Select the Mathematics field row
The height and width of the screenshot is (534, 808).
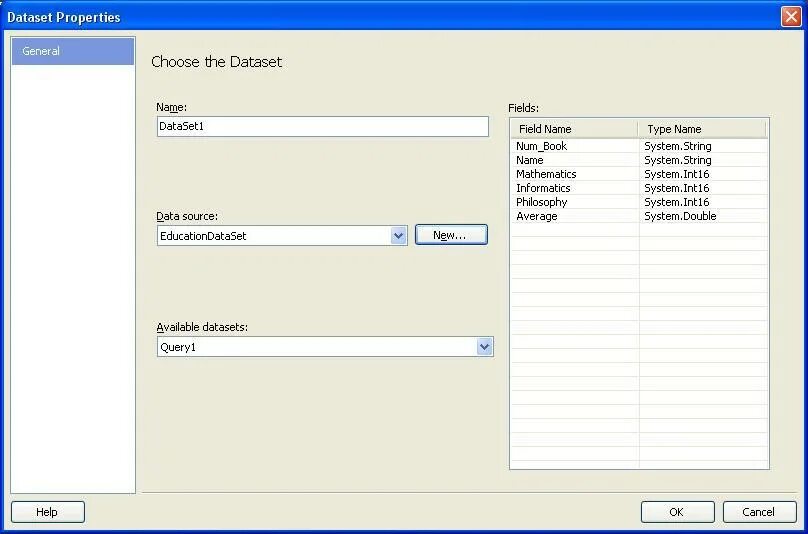click(x=546, y=174)
